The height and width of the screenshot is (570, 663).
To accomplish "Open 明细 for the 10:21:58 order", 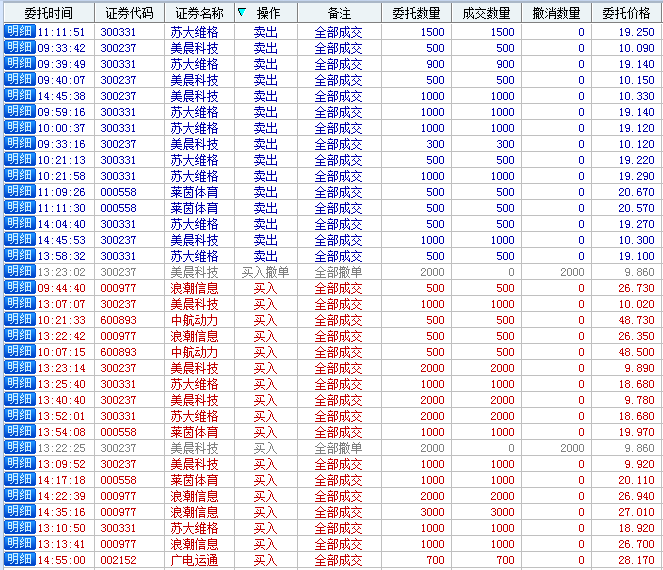I will [19, 175].
